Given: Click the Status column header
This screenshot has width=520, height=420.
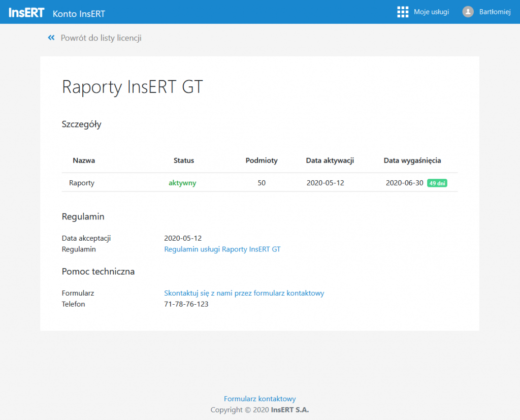Looking at the screenshot, I should point(184,160).
